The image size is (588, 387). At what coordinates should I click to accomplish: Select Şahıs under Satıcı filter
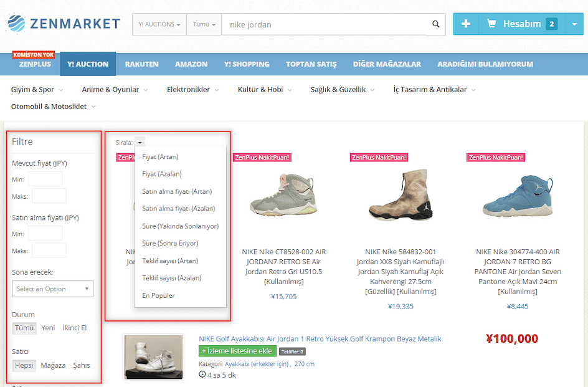[82, 365]
